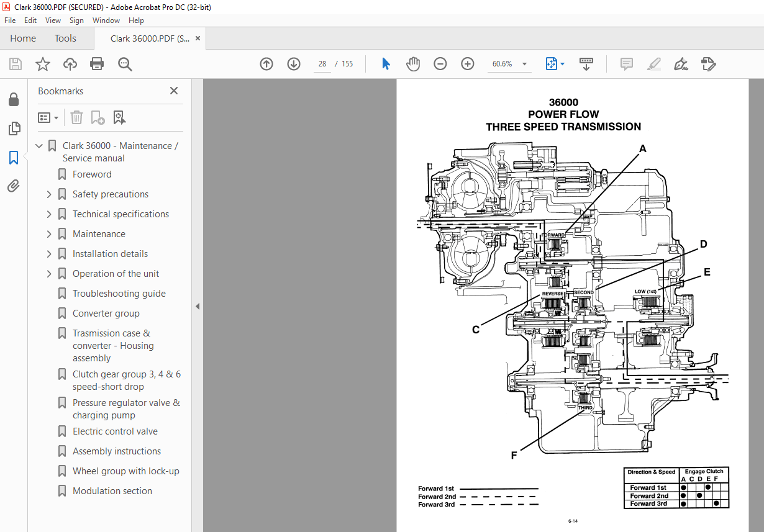Delete the selected bookmark

(x=76, y=117)
